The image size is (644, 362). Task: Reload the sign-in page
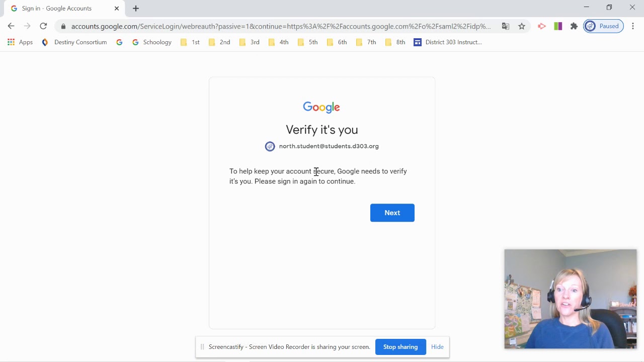coord(43,26)
